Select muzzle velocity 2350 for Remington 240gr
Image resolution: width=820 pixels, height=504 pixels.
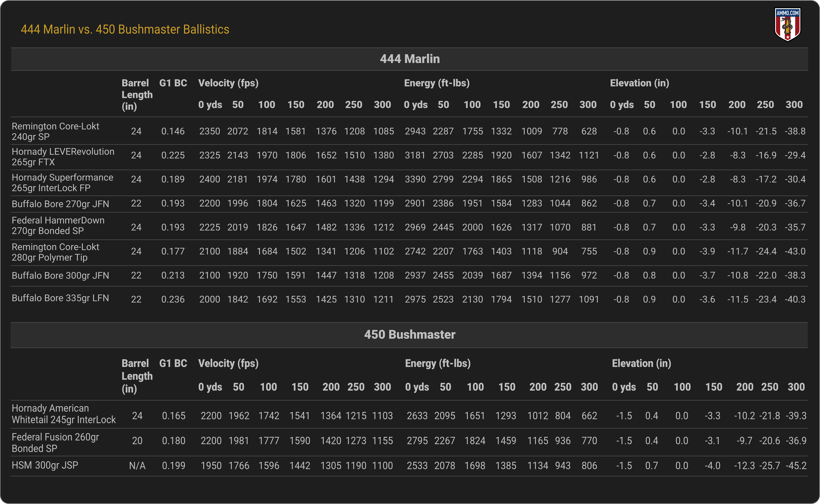pyautogui.click(x=210, y=131)
